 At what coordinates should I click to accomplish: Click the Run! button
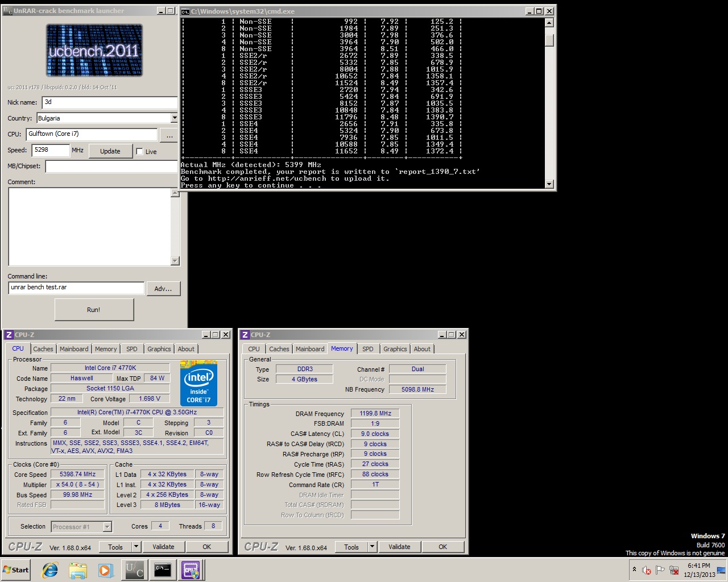pyautogui.click(x=94, y=310)
